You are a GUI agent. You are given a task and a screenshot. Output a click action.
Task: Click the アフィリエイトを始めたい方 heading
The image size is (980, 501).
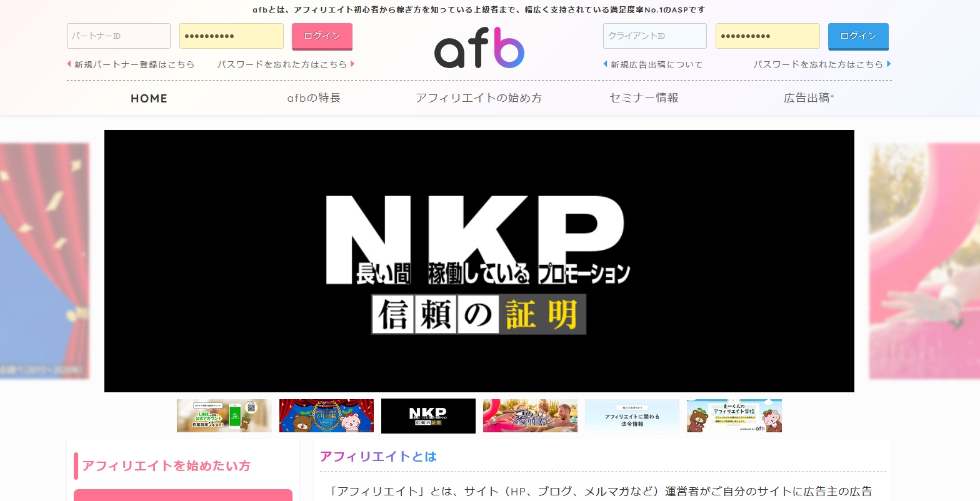(x=166, y=466)
